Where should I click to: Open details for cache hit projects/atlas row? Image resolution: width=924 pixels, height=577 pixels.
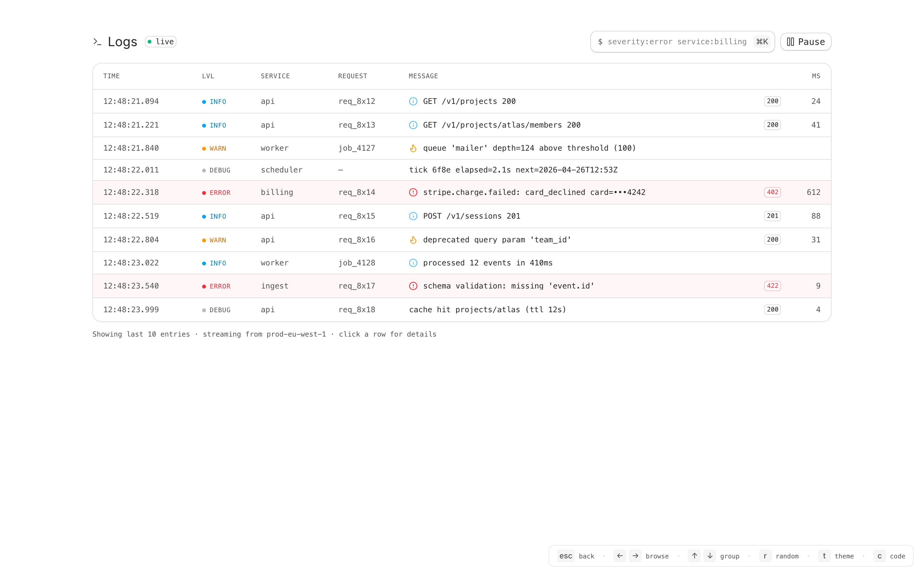487,309
